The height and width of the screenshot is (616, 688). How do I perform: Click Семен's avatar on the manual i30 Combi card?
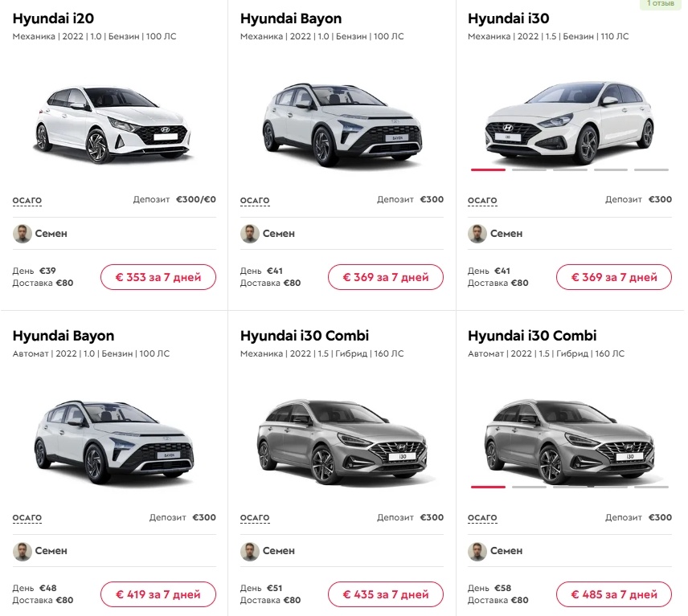(x=251, y=550)
